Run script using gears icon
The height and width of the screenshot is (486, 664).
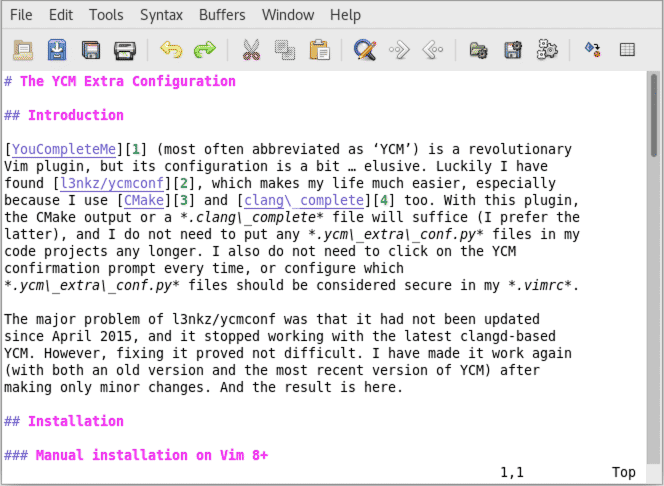coord(546,49)
